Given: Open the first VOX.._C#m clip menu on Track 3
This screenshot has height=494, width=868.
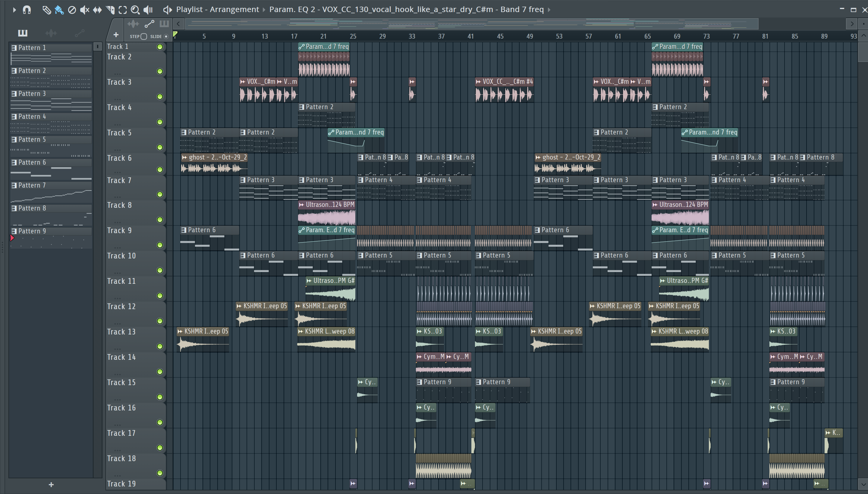Looking at the screenshot, I should [x=242, y=82].
